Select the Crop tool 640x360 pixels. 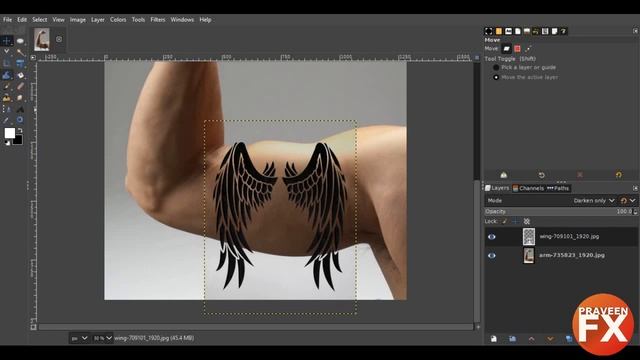point(7,63)
